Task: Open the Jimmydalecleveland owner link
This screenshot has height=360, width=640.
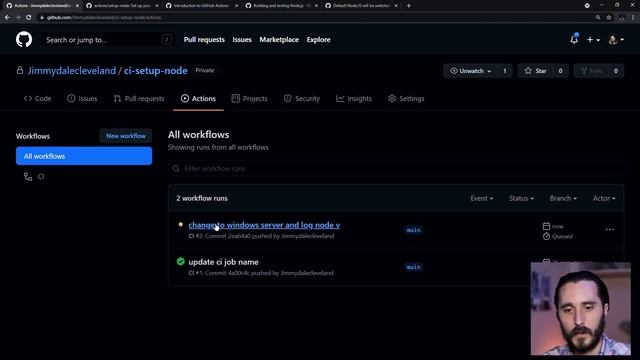Action: 72,71
